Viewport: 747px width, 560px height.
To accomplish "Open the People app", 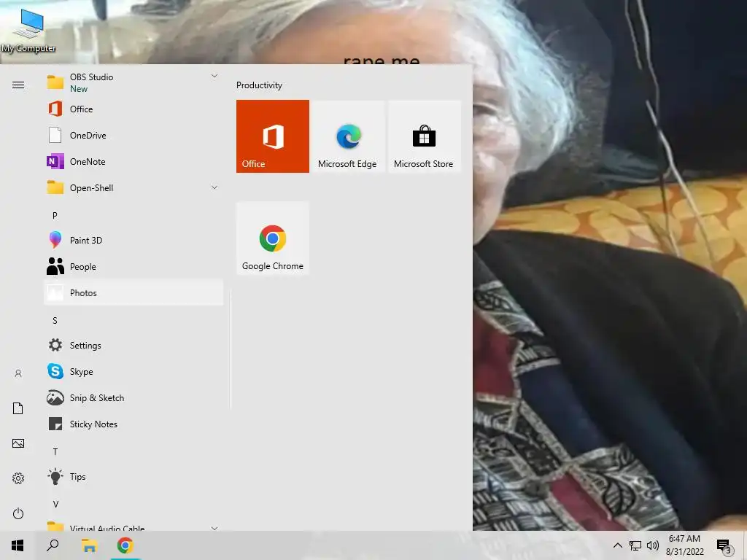I will point(133,267).
